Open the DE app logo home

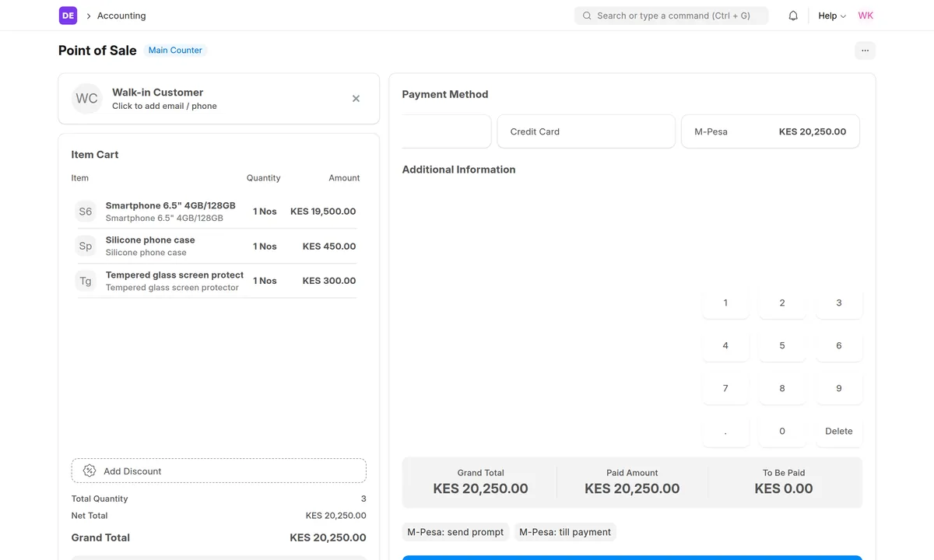pyautogui.click(x=68, y=16)
